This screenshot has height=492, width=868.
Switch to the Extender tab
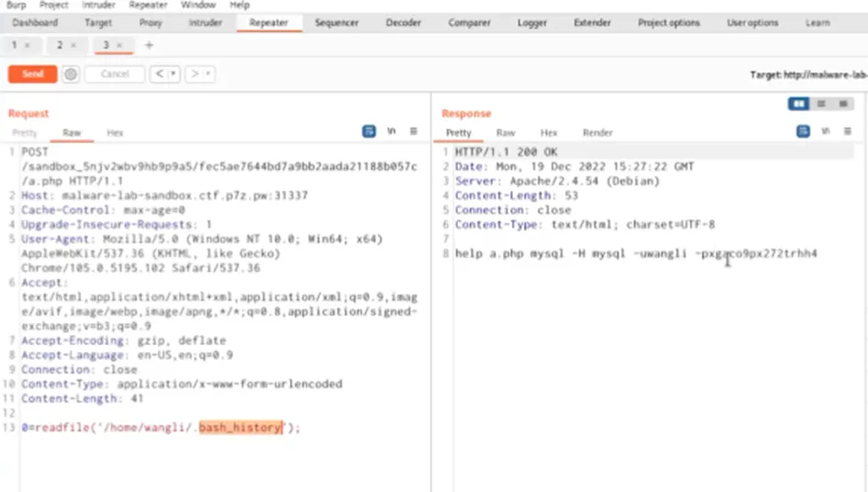coord(593,23)
